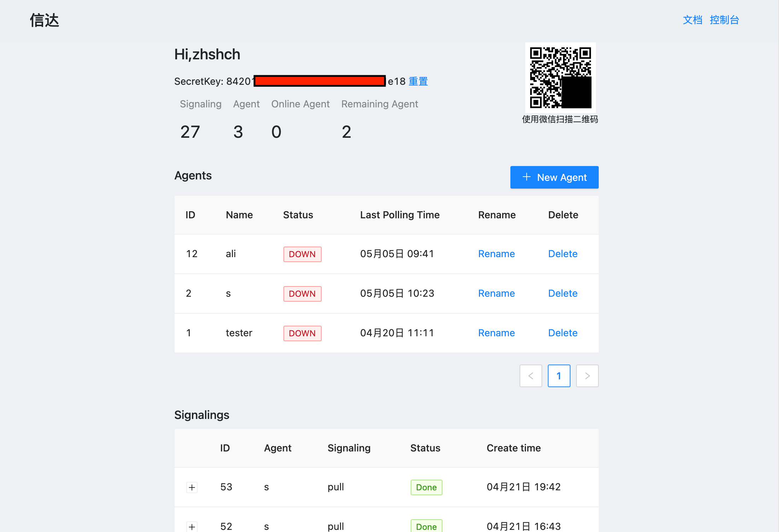779x532 pixels.
Task: Delete agent named s
Action: (563, 294)
